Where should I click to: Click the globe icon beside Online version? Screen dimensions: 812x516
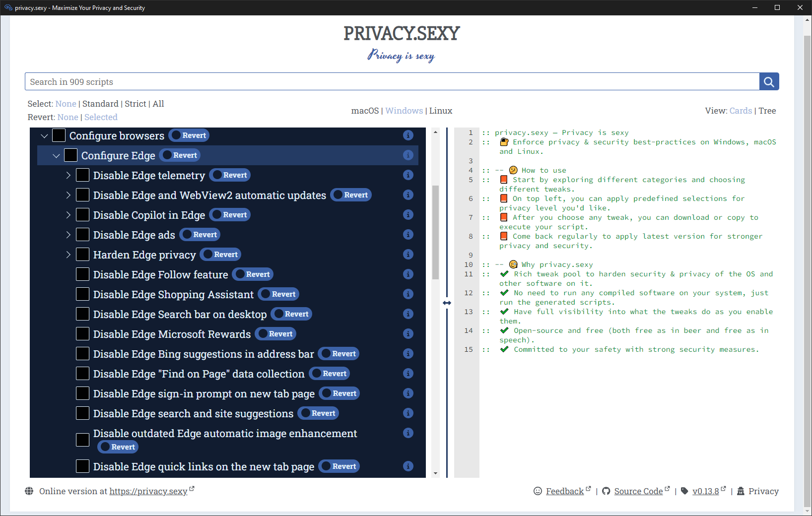(29, 491)
